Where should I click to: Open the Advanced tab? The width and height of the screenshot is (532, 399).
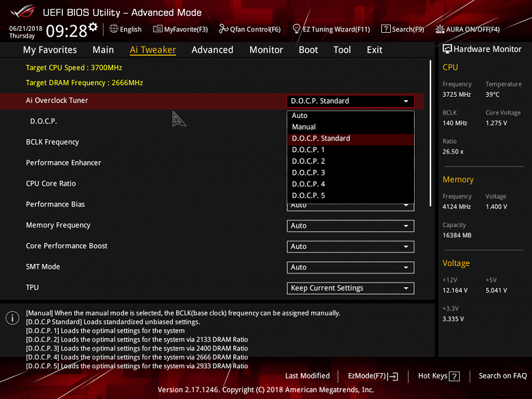(x=212, y=50)
